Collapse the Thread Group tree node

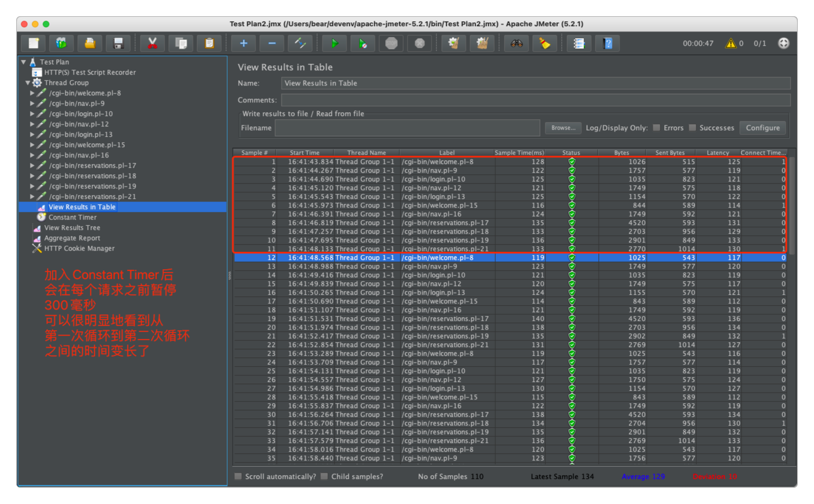point(28,83)
